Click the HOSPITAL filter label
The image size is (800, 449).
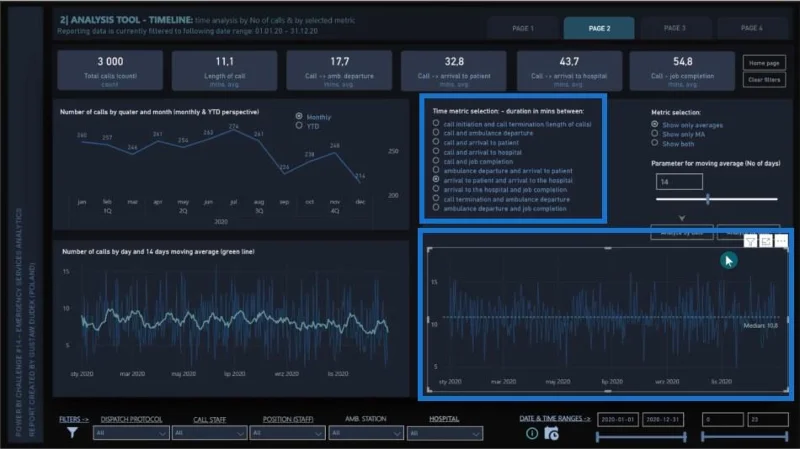click(444, 418)
